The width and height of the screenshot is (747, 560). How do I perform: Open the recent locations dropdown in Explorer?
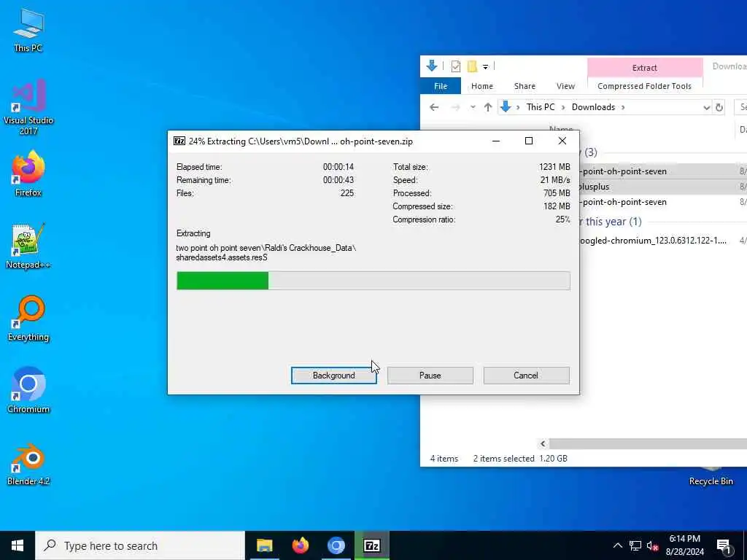coord(473,107)
